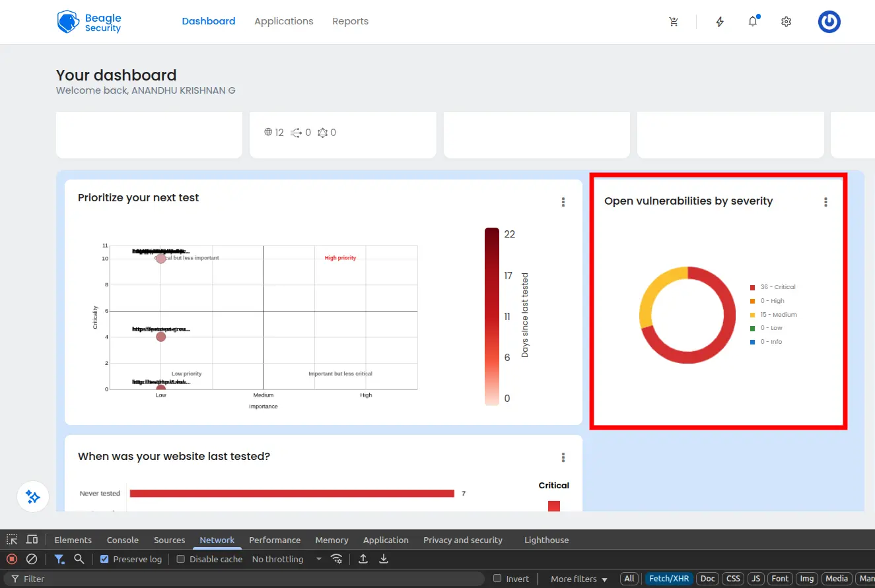Switch to the Console tab in DevTools
This screenshot has height=588, width=875.
tap(123, 540)
